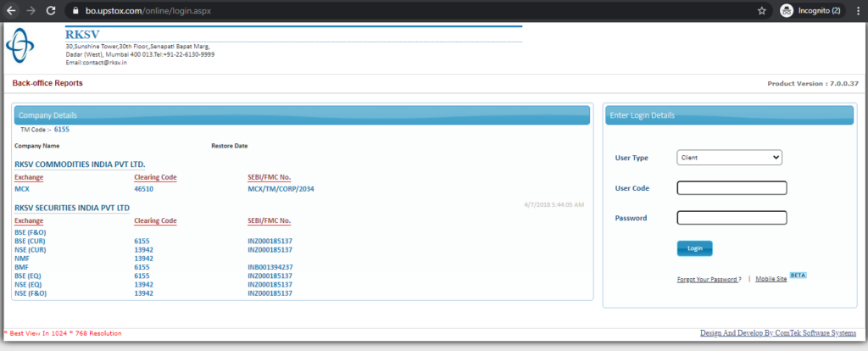Click MCX/TM/CORP/2034 SEBI number
The height and width of the screenshot is (351, 868).
tap(281, 189)
